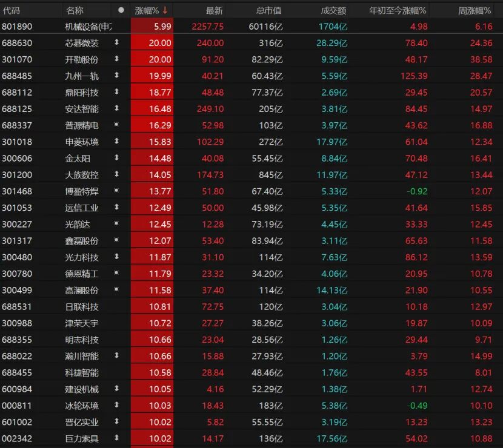
Task: Click the marker icon beside 瀚川智能
Action: coord(117,355)
